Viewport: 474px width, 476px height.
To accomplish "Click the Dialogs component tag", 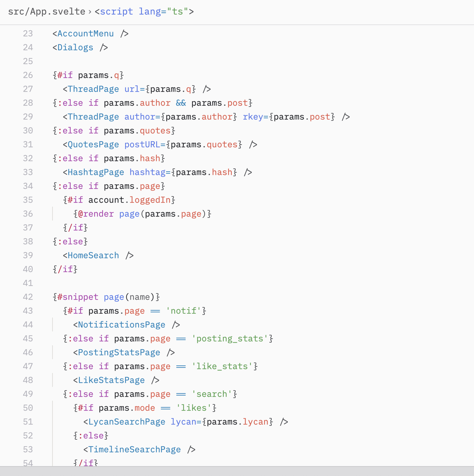I will tap(75, 48).
